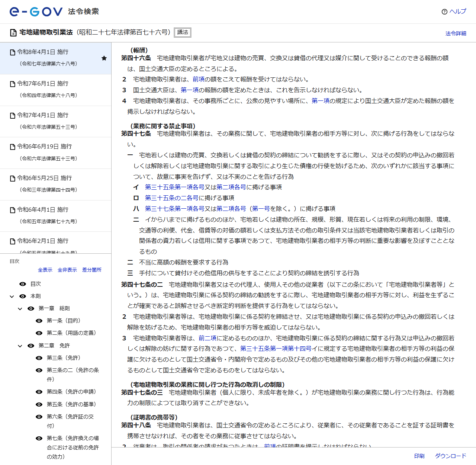The width and height of the screenshot is (476, 465).
Task: Open the help question mark icon
Action: click(x=444, y=12)
